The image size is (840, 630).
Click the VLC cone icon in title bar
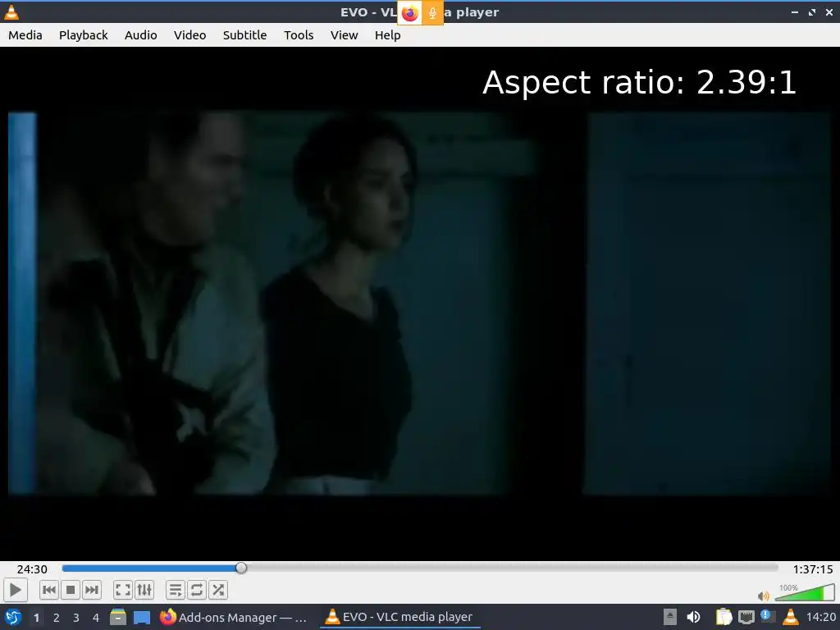(11, 11)
